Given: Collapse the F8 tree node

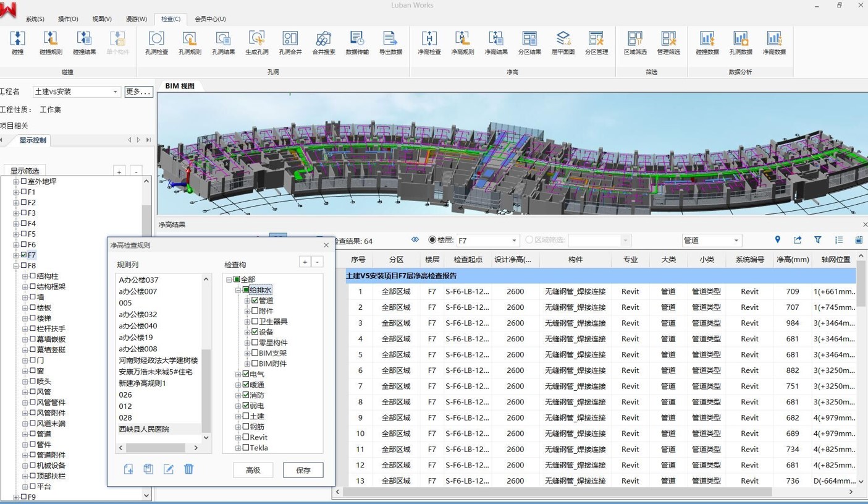Looking at the screenshot, I should tap(16, 265).
